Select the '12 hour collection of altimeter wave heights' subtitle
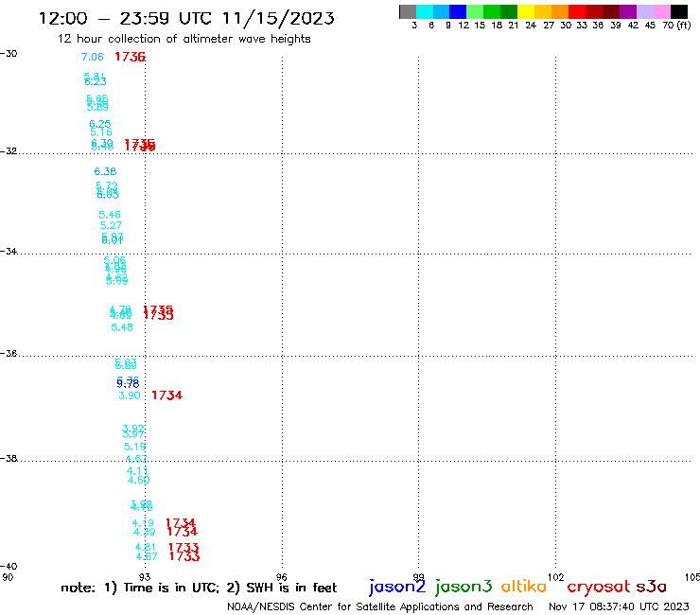 [184, 39]
